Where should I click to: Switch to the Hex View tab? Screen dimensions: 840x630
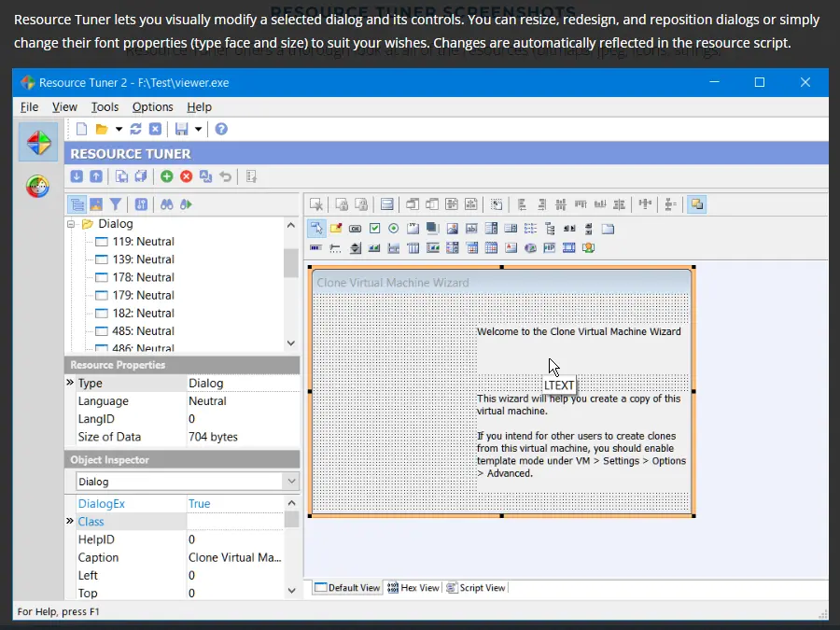[x=413, y=588]
